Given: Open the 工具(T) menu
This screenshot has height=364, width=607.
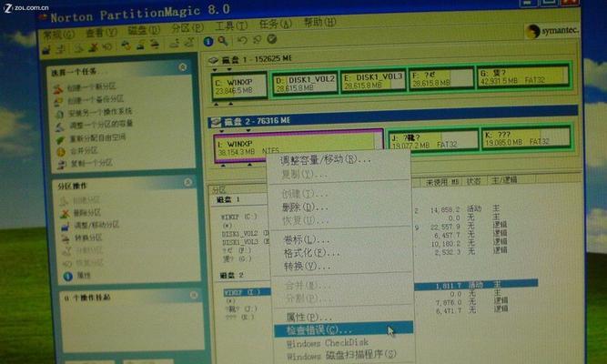Looking at the screenshot, I should [231, 26].
